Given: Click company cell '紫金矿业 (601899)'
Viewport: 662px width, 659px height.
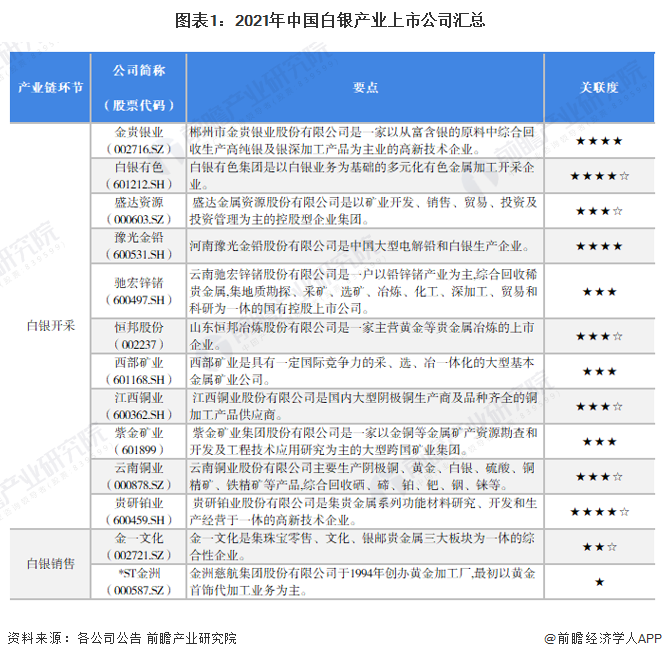Looking at the screenshot, I should (138, 441).
